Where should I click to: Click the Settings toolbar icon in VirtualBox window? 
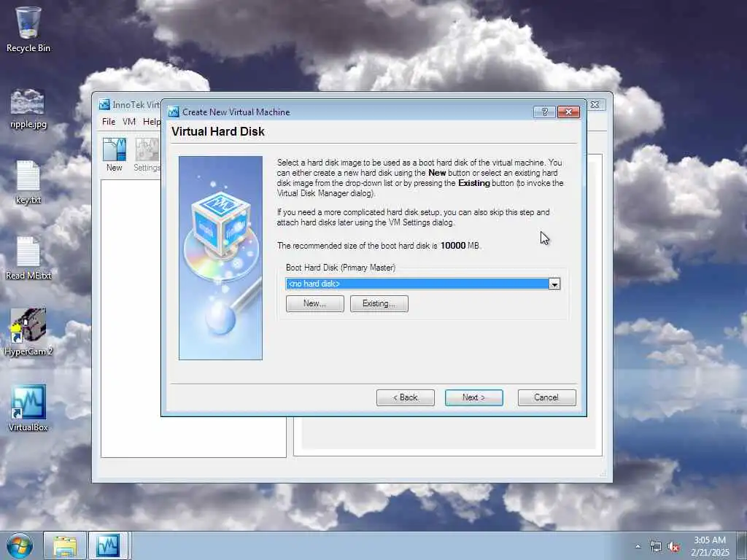pos(147,155)
